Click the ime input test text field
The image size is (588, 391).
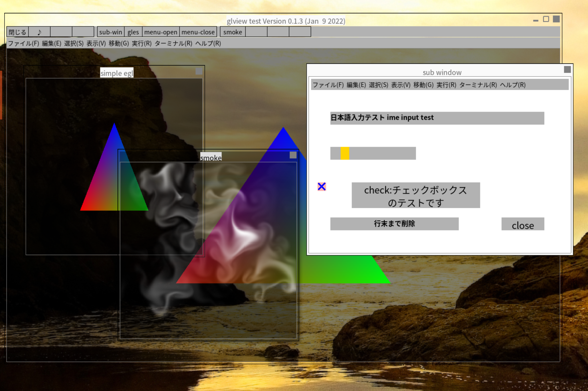(x=437, y=118)
